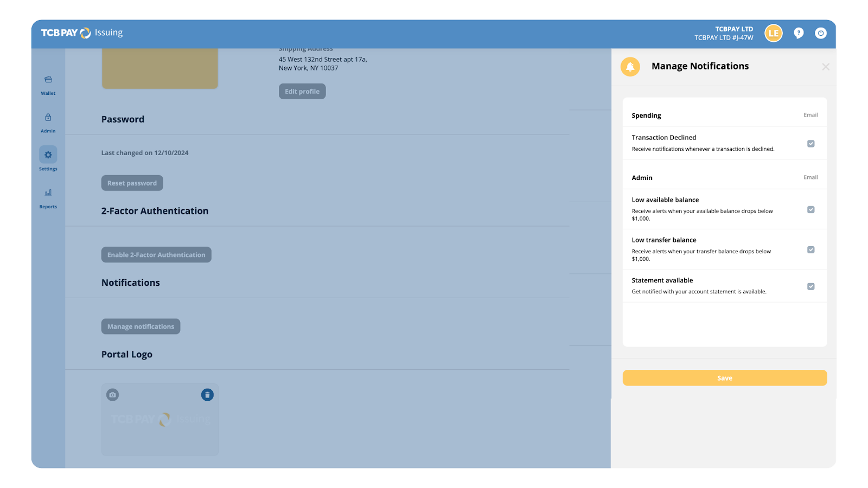Close the Manage Notifications panel
The width and height of the screenshot is (868, 488).
826,67
